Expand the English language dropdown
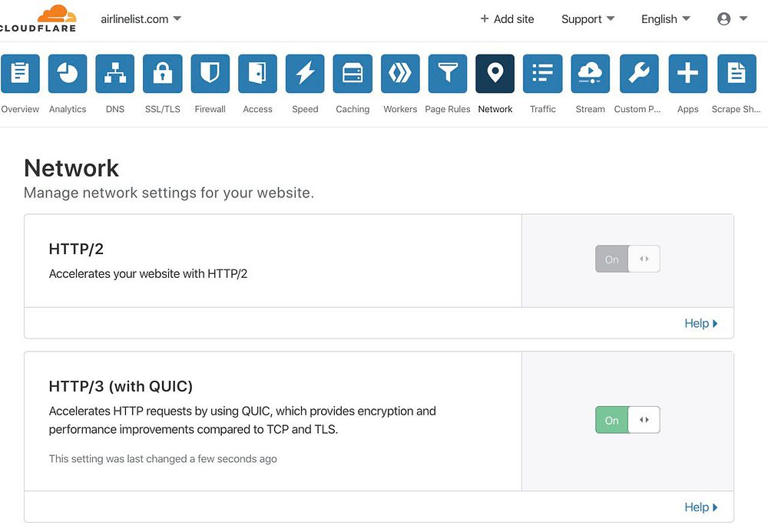The image size is (768, 532). [x=666, y=19]
